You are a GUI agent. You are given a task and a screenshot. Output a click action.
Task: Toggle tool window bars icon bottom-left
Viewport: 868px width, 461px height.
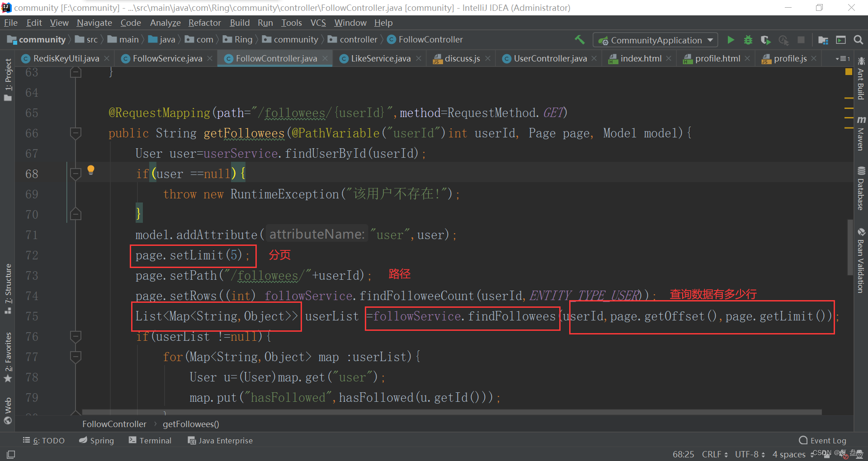[x=11, y=454]
